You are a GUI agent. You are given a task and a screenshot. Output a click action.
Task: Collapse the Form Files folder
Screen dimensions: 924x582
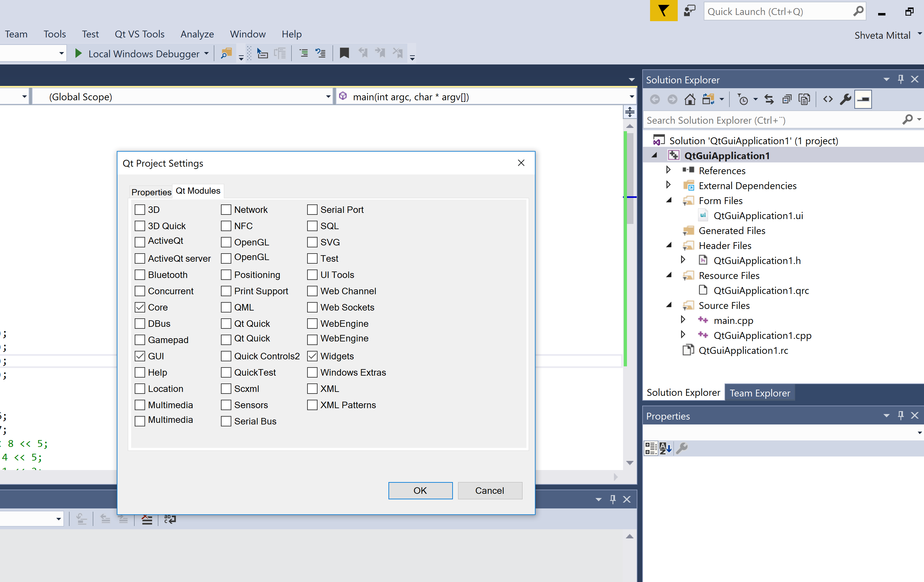(669, 201)
